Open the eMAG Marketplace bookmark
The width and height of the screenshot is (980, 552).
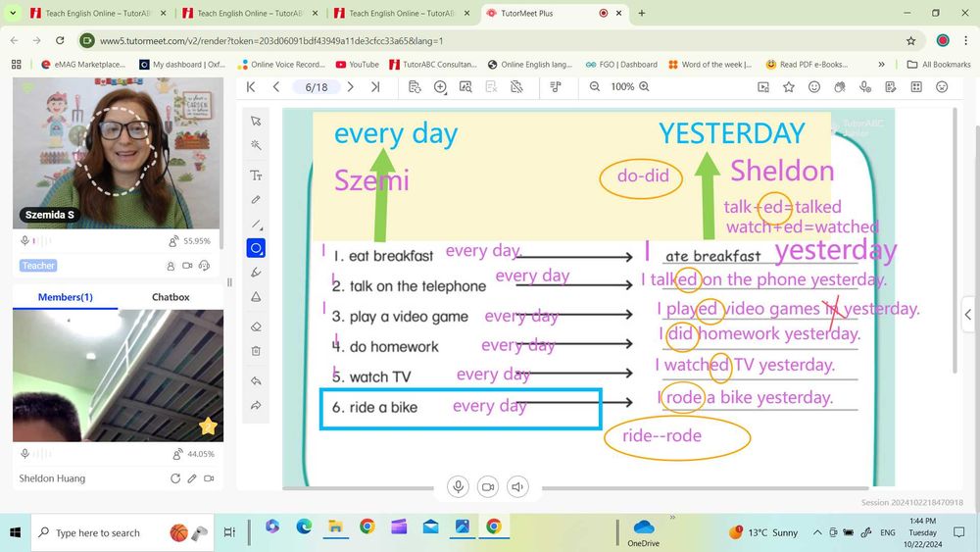coord(83,64)
